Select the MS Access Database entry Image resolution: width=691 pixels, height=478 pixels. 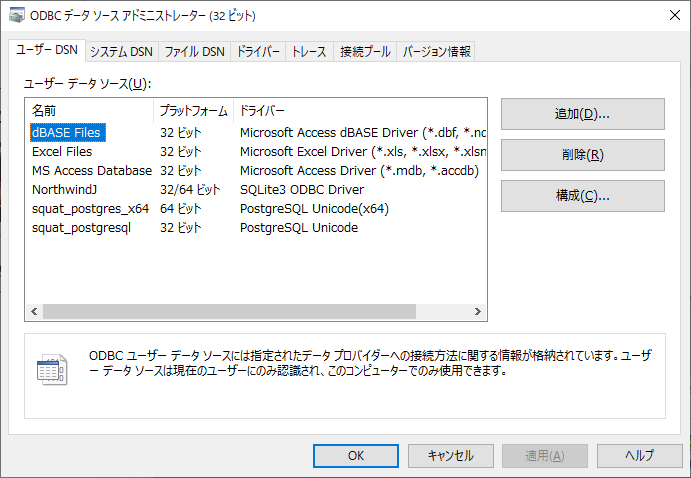pos(91,171)
